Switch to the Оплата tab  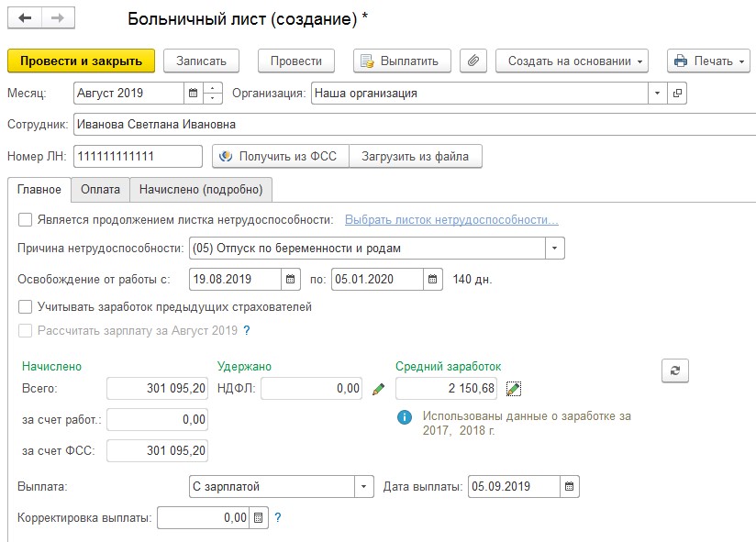click(x=100, y=189)
